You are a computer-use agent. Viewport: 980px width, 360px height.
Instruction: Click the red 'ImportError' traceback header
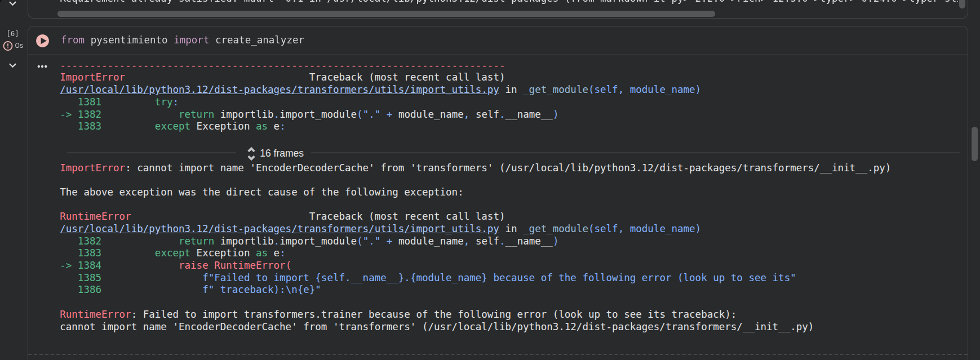[92, 77]
